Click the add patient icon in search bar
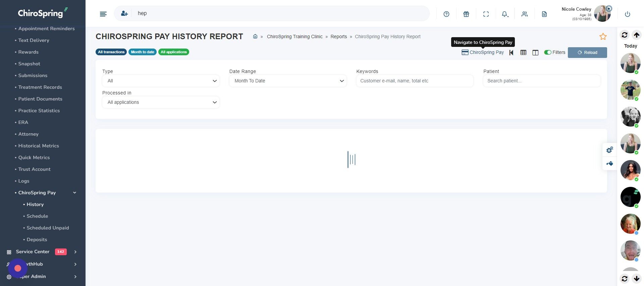Viewport: 644px width, 286px height. (124, 13)
